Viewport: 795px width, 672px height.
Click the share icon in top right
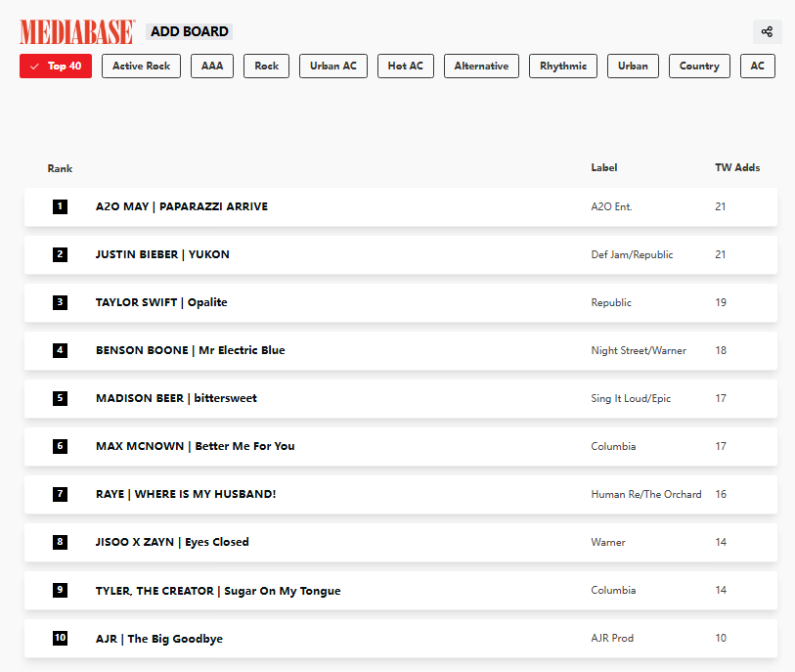767,31
